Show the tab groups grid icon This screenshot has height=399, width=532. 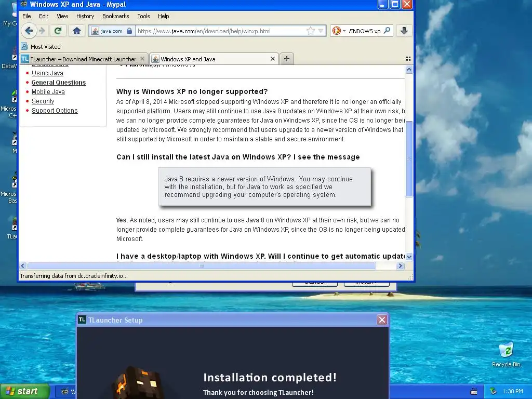coord(408,59)
